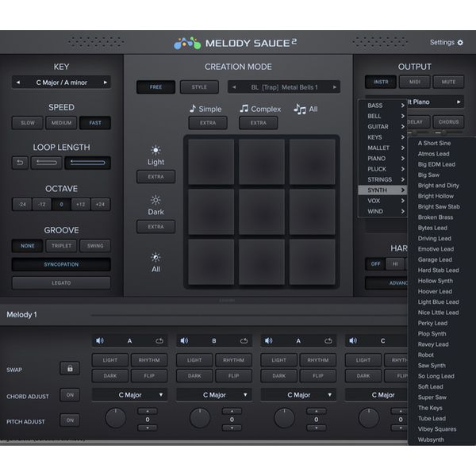The image size is (476, 476).
Task: Decrease B section pitch value arrow
Action: [232, 428]
